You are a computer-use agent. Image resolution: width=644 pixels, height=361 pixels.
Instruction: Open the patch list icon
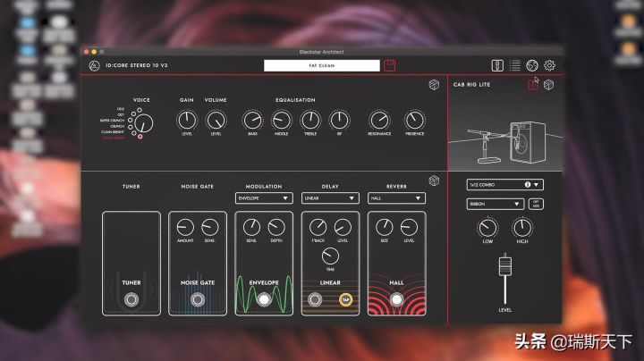[514, 65]
